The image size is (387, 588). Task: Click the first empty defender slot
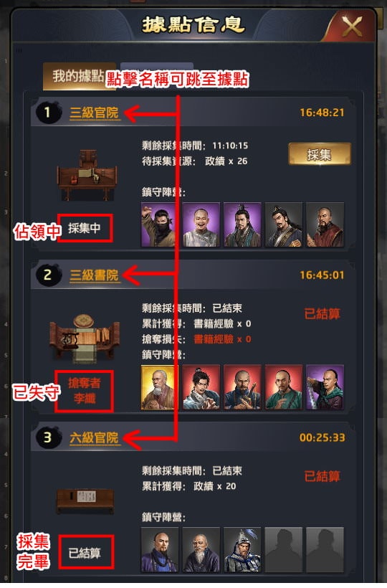(x=284, y=549)
